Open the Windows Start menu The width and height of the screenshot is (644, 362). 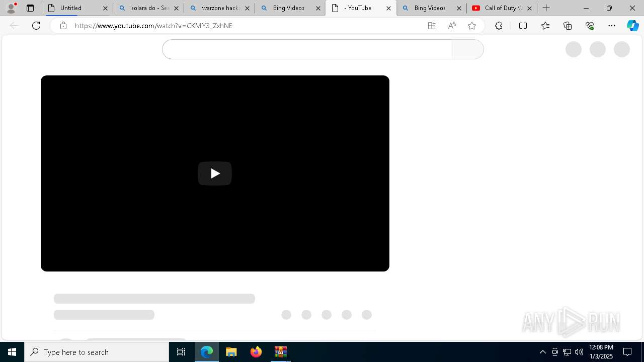[12, 352]
